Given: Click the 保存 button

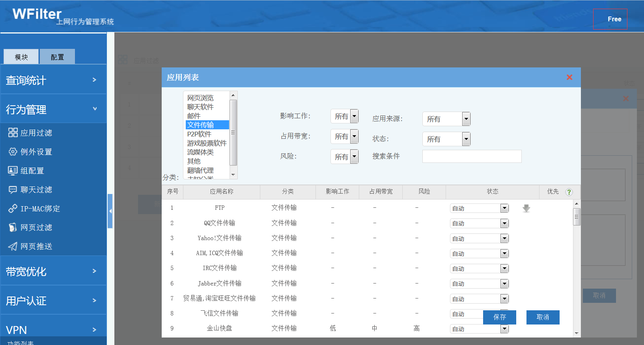Looking at the screenshot, I should (499, 317).
